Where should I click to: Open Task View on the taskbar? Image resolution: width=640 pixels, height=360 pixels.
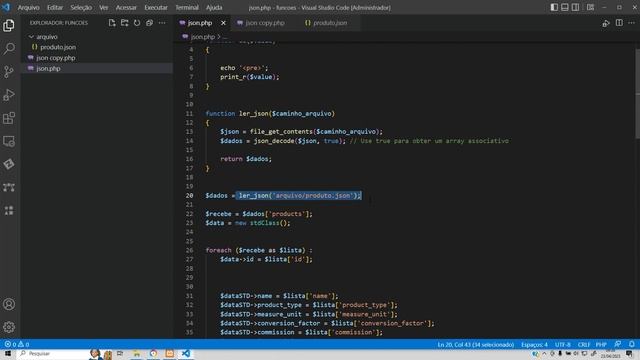[x=120, y=354]
